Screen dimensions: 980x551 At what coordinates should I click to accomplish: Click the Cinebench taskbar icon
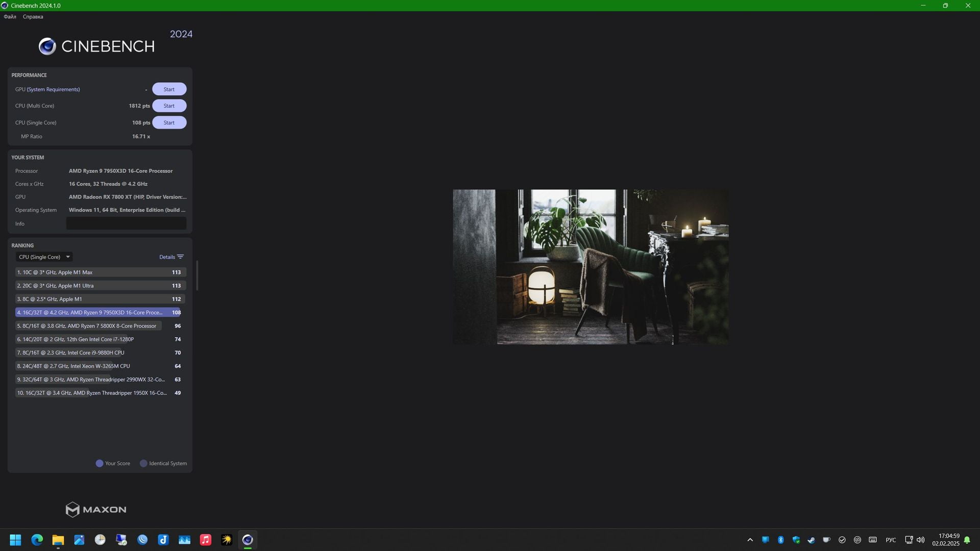(248, 540)
